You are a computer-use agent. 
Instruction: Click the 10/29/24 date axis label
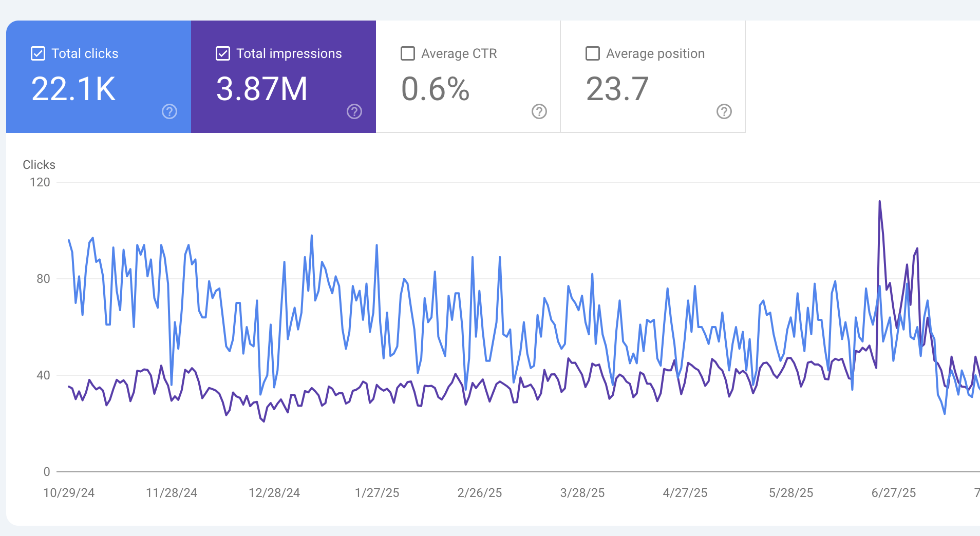[x=69, y=493]
